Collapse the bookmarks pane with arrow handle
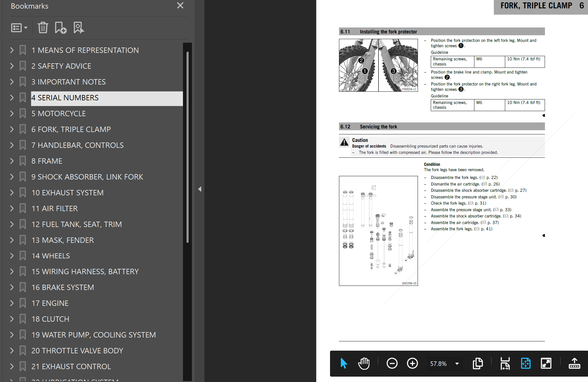Screen dimensions: 588x382 [200, 189]
